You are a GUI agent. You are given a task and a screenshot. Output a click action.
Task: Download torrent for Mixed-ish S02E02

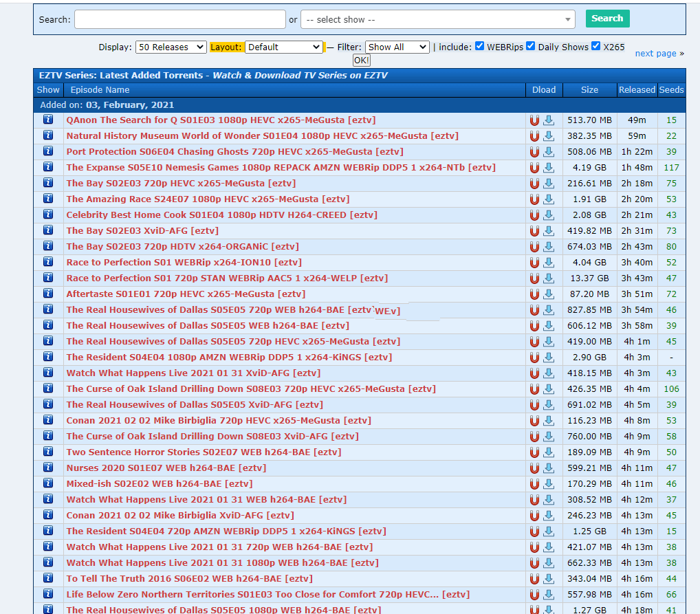click(549, 484)
